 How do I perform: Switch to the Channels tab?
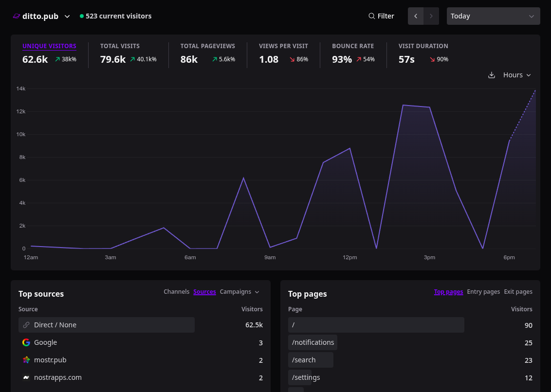[176, 292]
